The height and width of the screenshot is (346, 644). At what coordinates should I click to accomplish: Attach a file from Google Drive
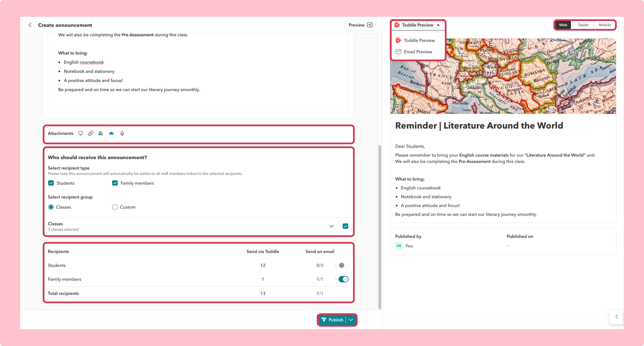pyautogui.click(x=101, y=133)
